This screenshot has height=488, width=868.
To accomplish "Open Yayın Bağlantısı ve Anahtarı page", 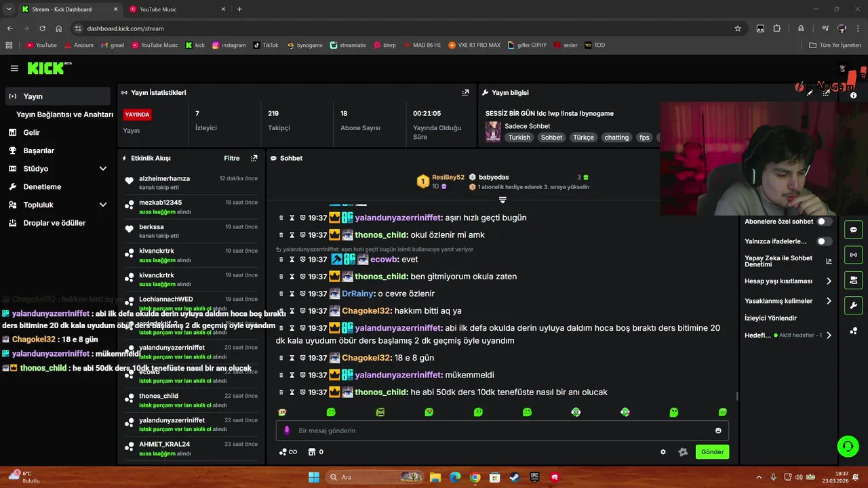I will click(64, 115).
